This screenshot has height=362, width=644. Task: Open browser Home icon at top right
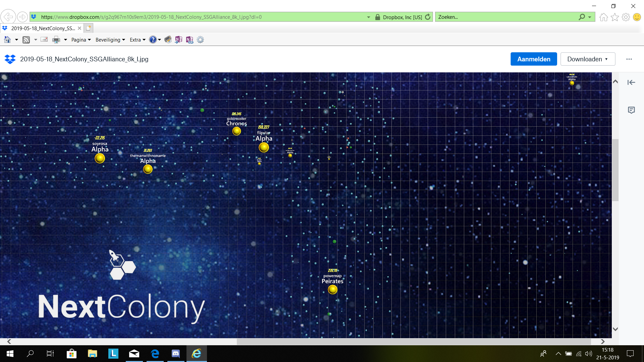click(x=603, y=17)
